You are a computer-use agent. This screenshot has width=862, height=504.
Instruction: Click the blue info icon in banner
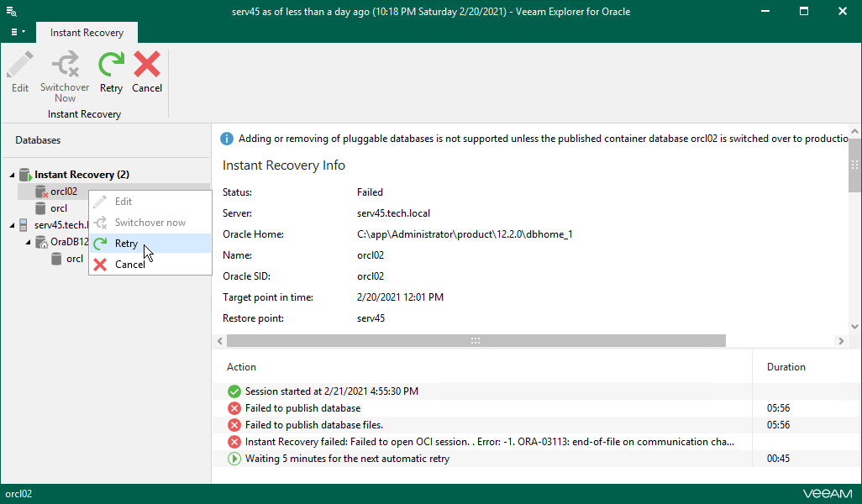point(227,139)
